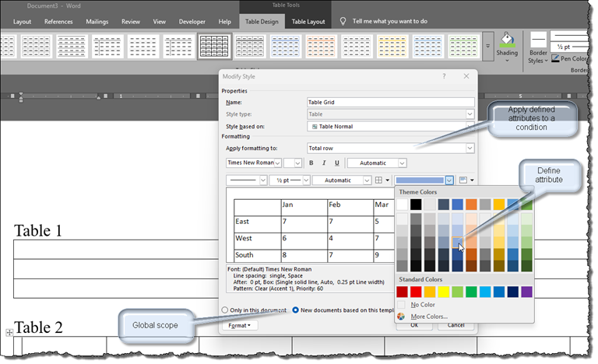The width and height of the screenshot is (598, 364).
Task: Pick the yellow standard color swatch
Action: tap(444, 292)
